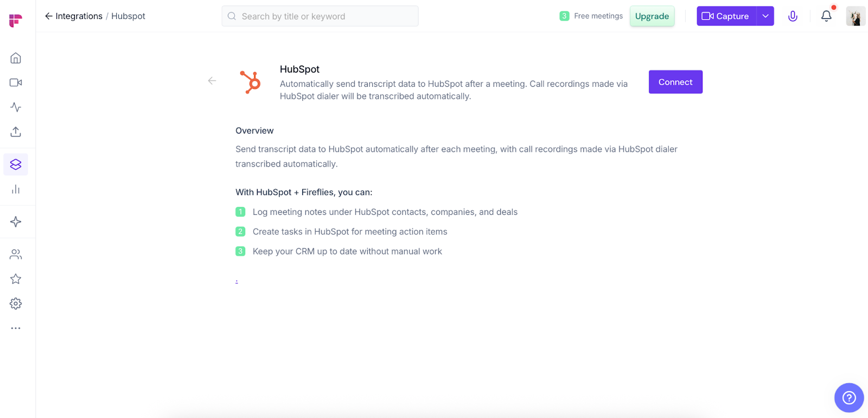
Task: Open the Home icon in sidebar
Action: tap(16, 58)
